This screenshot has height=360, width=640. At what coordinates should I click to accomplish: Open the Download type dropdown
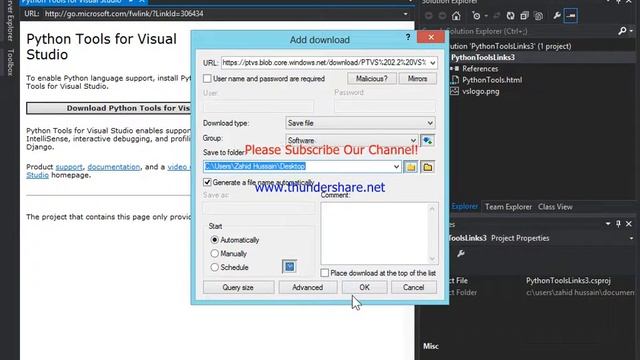(x=430, y=123)
